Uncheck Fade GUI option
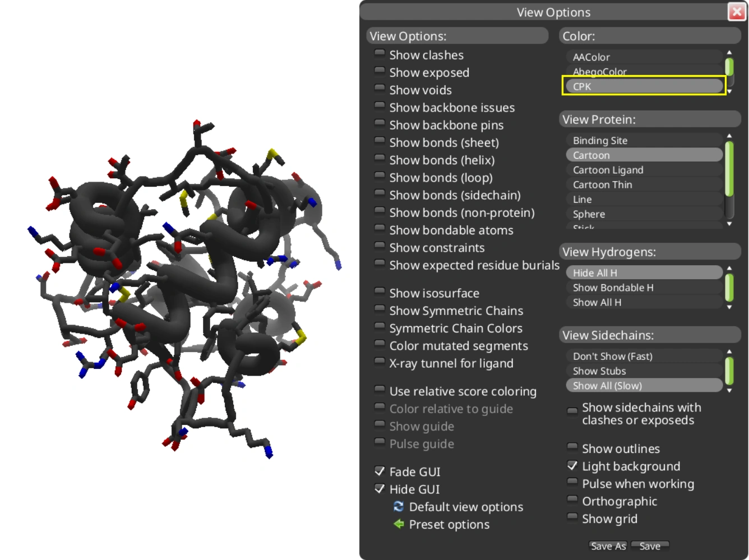 pos(380,471)
